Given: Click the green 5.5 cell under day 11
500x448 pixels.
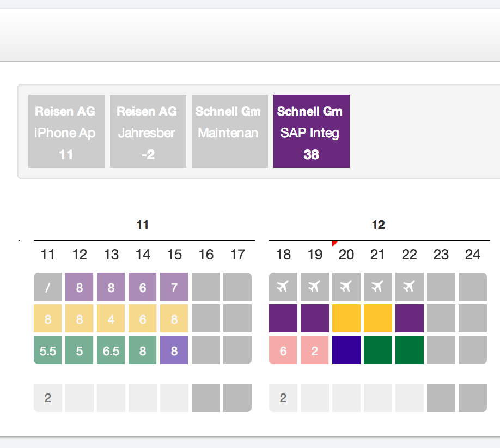Looking at the screenshot, I should [48, 350].
